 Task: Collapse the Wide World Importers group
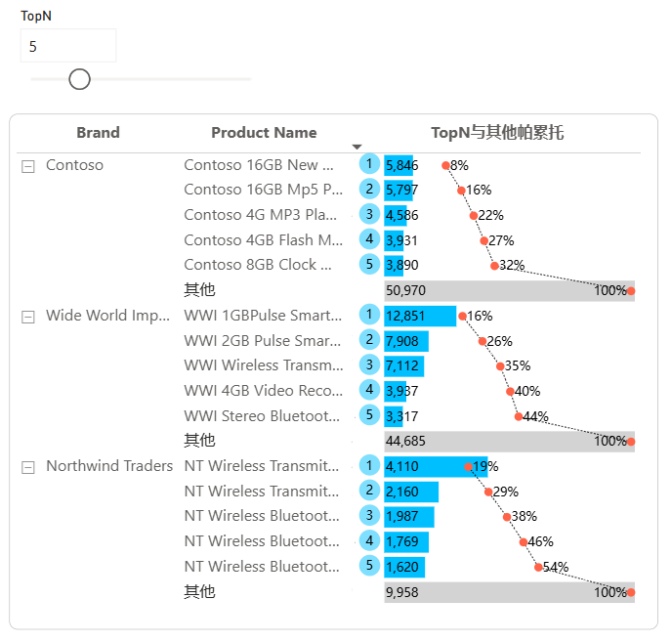28,317
